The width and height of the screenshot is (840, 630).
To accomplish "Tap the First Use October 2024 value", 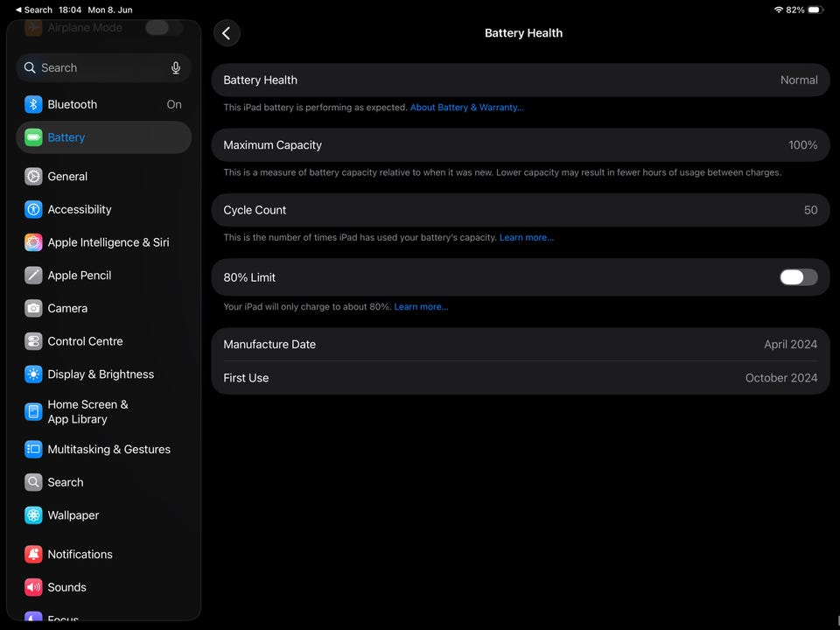I will click(781, 378).
